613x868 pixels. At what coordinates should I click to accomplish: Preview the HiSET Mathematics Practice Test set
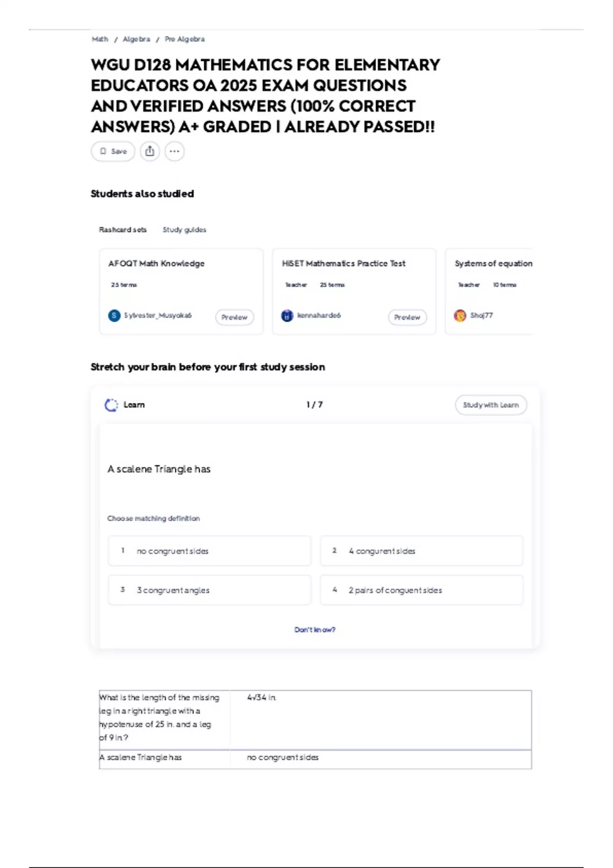[407, 317]
